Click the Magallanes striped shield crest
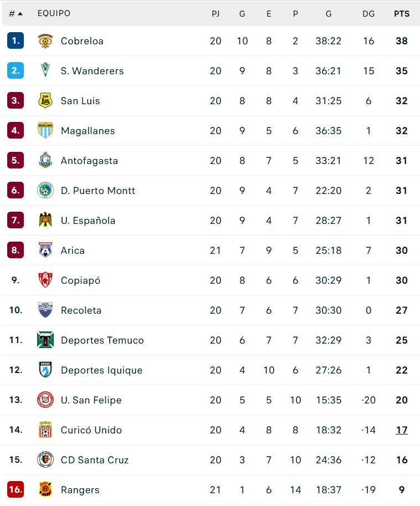The image size is (420, 506). coord(45,130)
